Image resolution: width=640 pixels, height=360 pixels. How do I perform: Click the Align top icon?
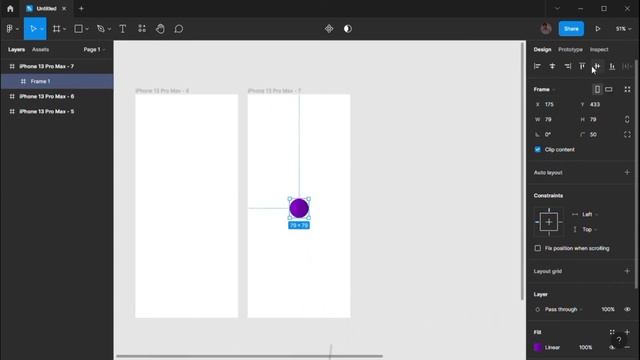pos(582,66)
